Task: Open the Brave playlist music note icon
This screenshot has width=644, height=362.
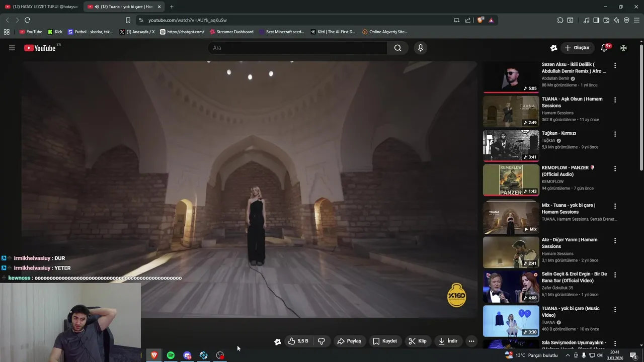Action: (586, 20)
